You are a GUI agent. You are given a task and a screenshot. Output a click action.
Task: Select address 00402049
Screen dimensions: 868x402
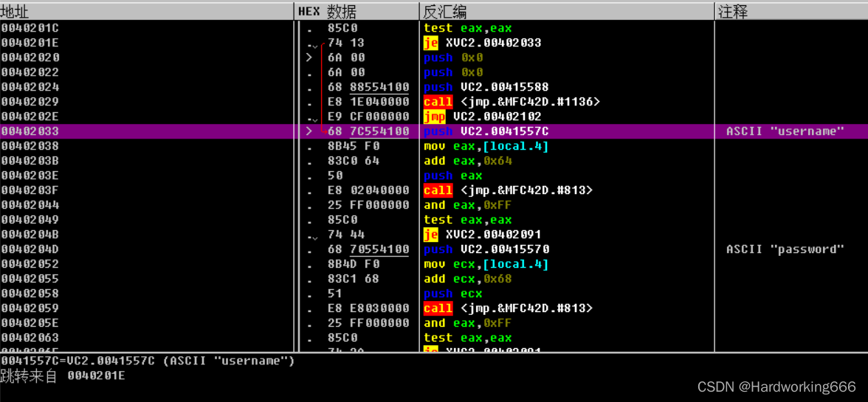[x=30, y=220]
